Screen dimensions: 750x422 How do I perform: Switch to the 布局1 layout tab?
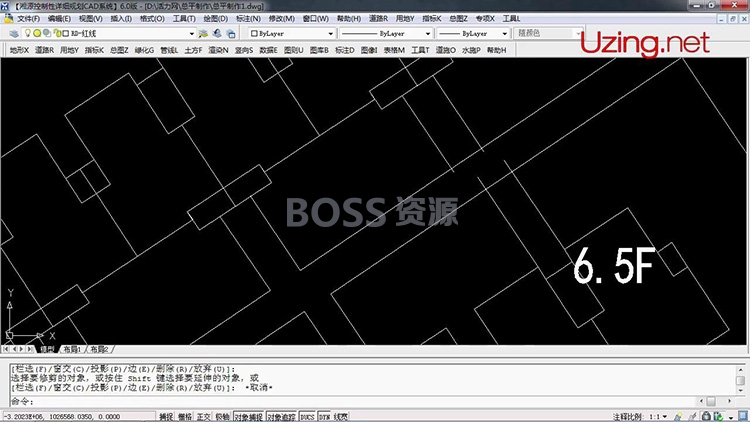coord(72,349)
